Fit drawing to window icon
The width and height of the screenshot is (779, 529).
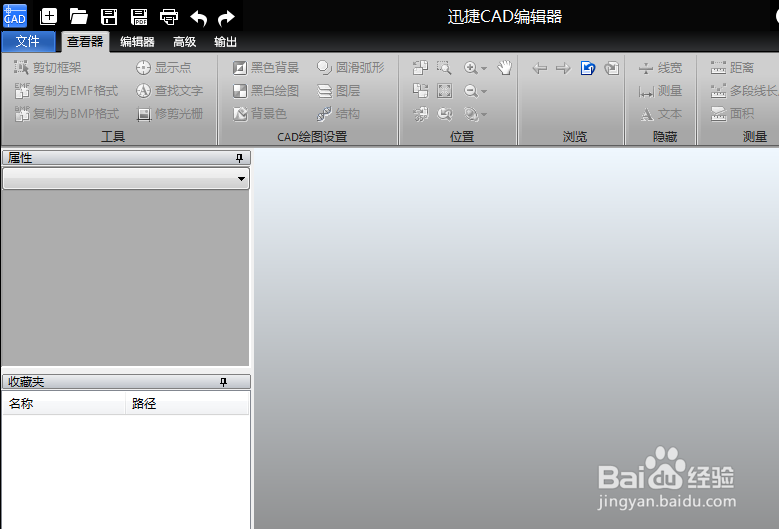tap(444, 90)
